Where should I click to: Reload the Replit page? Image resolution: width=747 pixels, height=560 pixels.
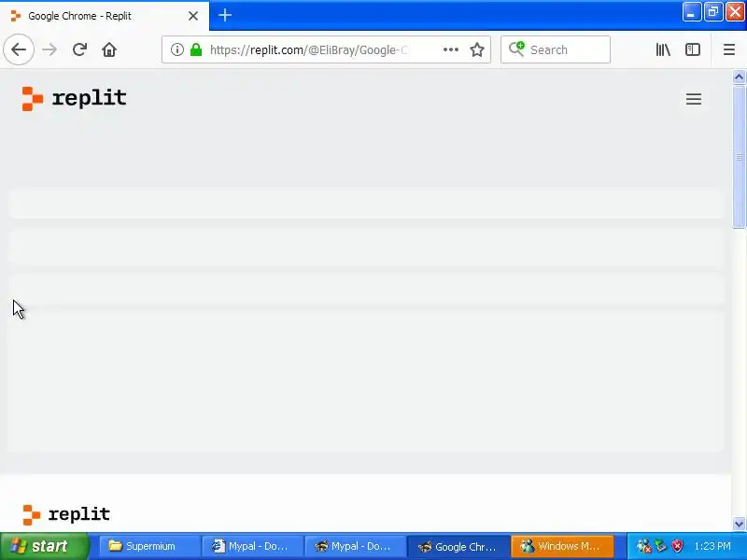tap(79, 49)
